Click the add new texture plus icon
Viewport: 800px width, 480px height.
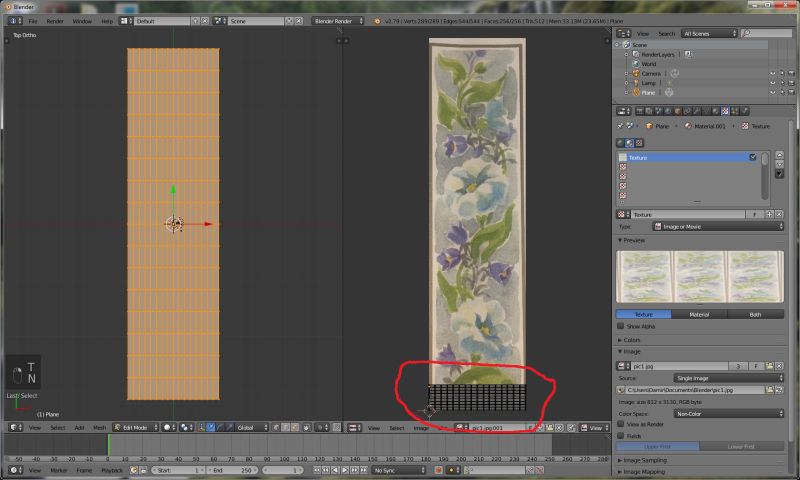769,214
